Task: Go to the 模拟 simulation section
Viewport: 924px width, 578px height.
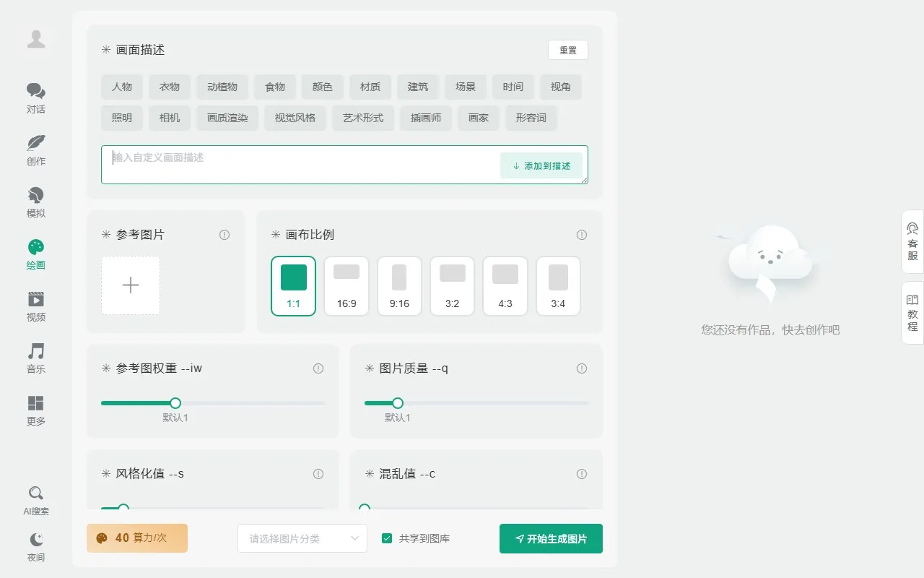Action: click(x=35, y=202)
